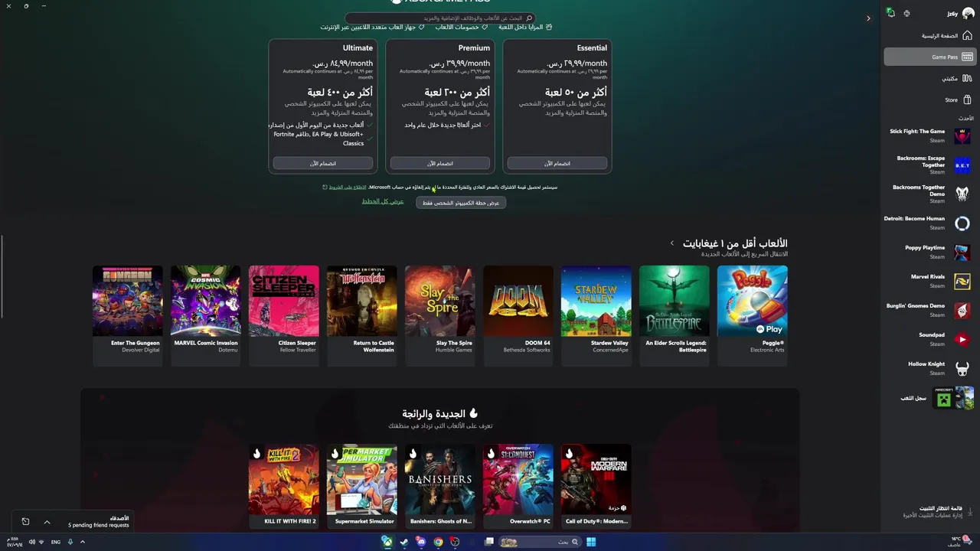Show hidden system tray icons
This screenshot has width=980, height=551.
(x=82, y=542)
